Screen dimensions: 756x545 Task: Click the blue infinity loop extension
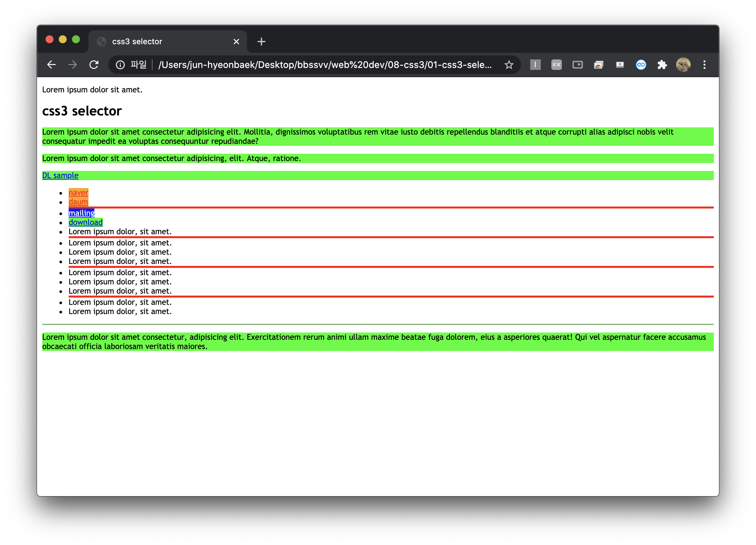pyautogui.click(x=641, y=65)
